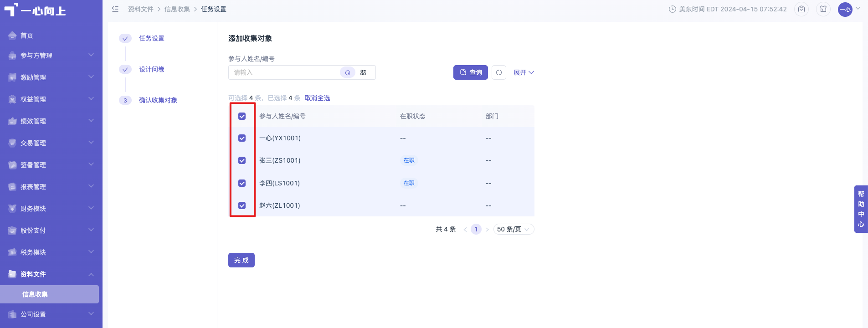The height and width of the screenshot is (328, 868).
Task: Click the next page arrow
Action: (487, 229)
